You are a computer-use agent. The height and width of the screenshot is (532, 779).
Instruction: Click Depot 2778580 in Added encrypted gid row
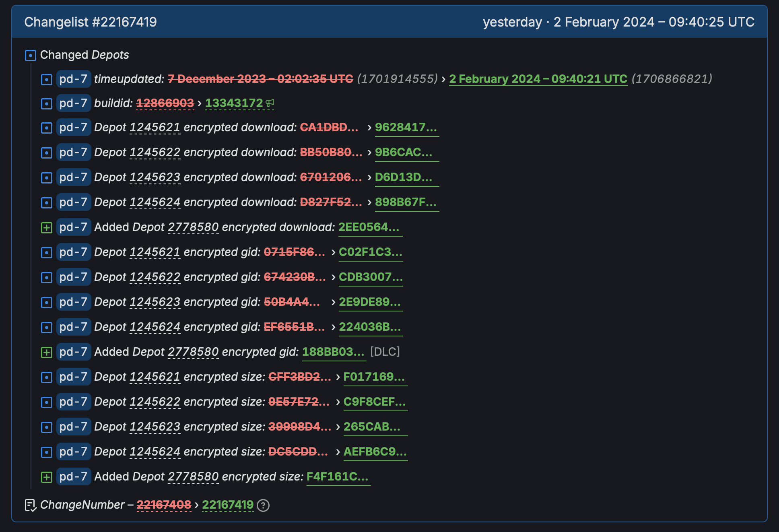click(x=193, y=352)
